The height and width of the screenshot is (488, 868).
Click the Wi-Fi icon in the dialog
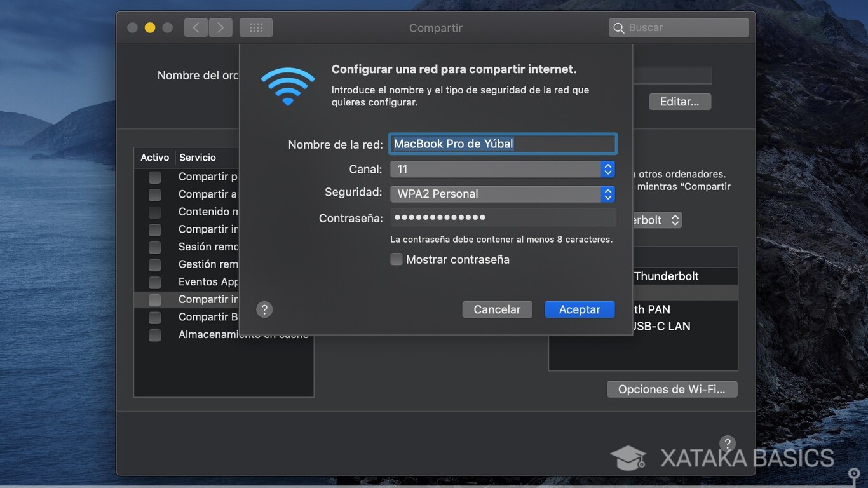point(288,84)
